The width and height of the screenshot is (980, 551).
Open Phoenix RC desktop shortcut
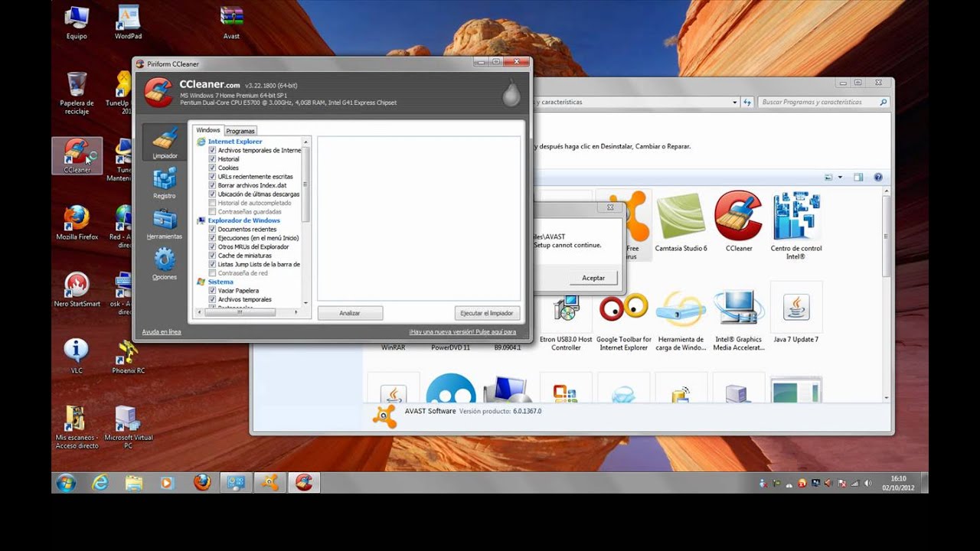128,356
